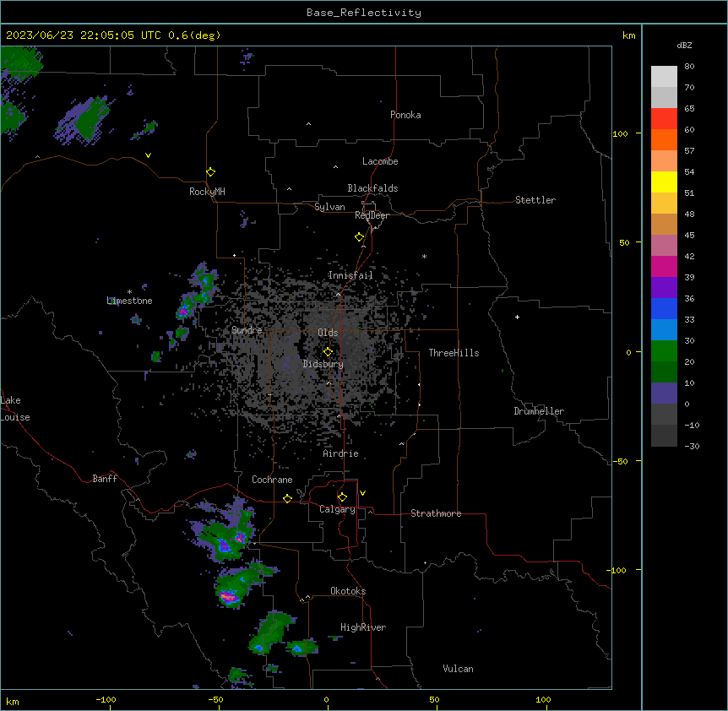The height and width of the screenshot is (711, 728).
Task: Pick the lightest gray 70-80 dBZ legend swatch
Action: (x=664, y=76)
